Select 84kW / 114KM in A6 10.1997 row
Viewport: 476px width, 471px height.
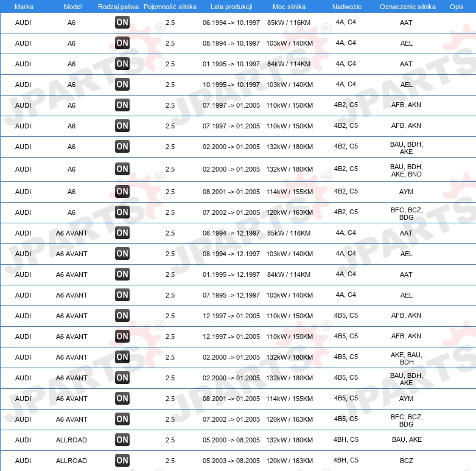[289, 64]
